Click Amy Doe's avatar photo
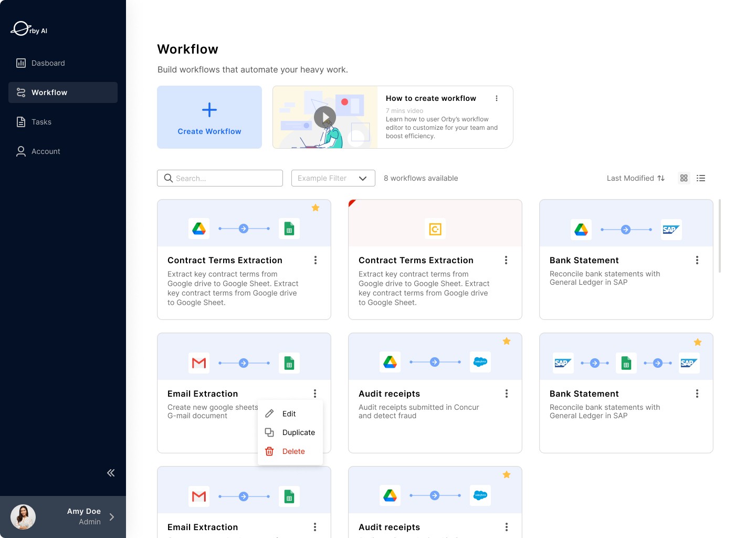 (23, 517)
